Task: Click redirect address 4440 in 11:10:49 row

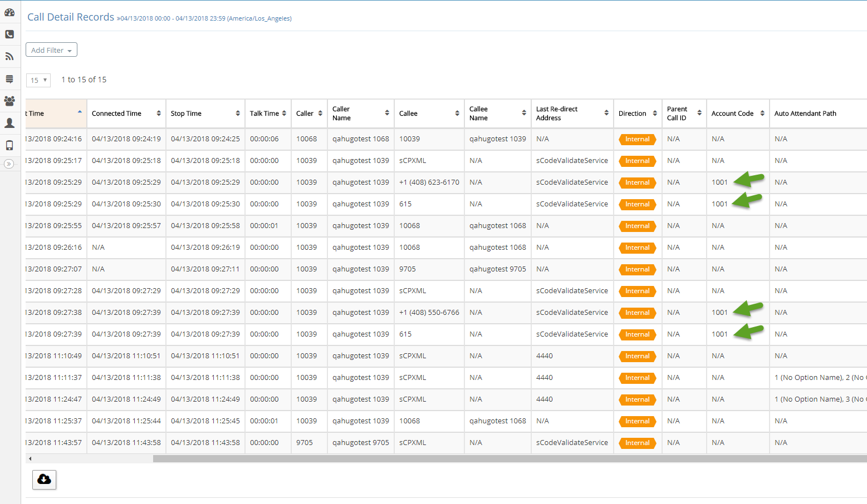Action: (545, 356)
